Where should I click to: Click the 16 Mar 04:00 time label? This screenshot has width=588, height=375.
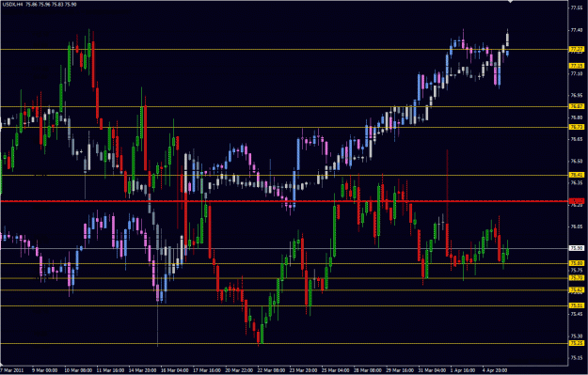175,370
